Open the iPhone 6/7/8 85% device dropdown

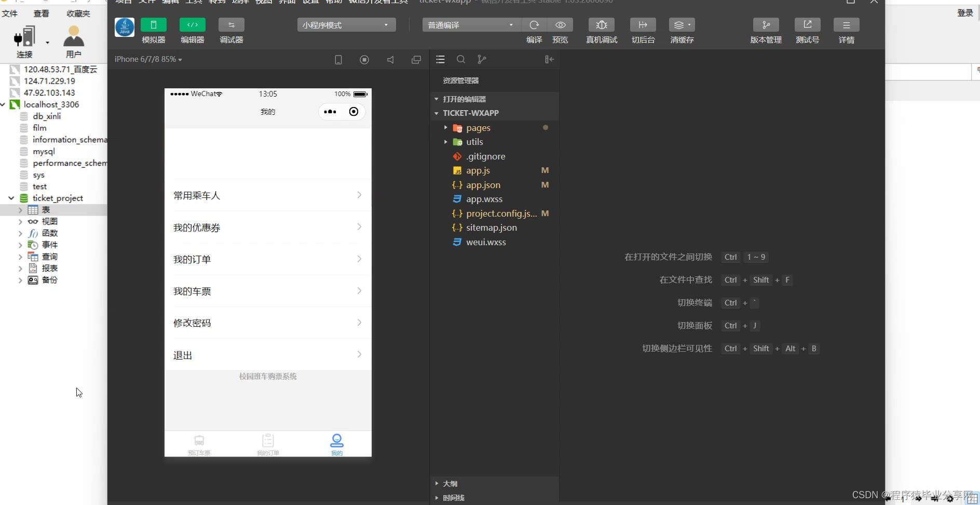(x=148, y=59)
